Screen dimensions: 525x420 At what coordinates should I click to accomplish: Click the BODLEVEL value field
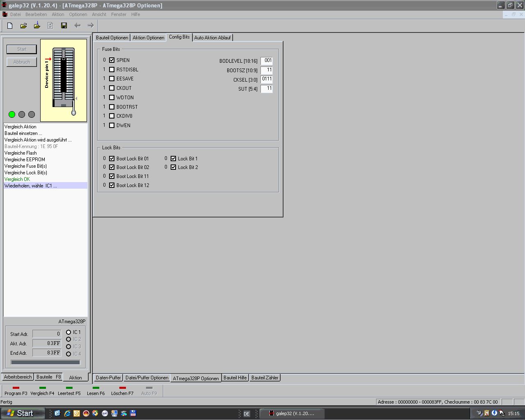267,61
